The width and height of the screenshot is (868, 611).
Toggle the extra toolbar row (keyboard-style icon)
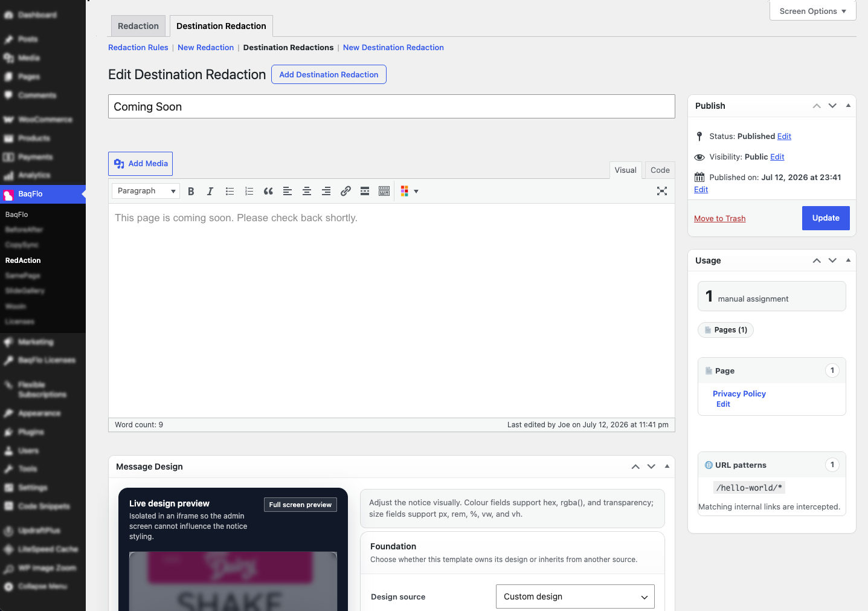point(384,191)
